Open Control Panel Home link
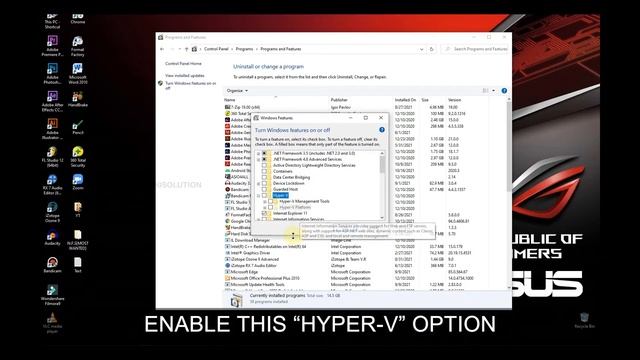640x360 pixels. click(183, 64)
